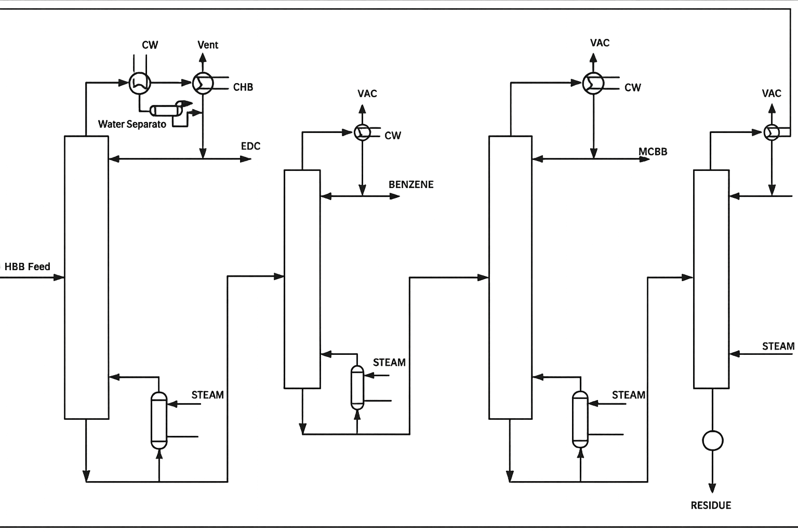Click the 'CW' label above the first condenser
The height and width of the screenshot is (532, 798).
[x=150, y=45]
